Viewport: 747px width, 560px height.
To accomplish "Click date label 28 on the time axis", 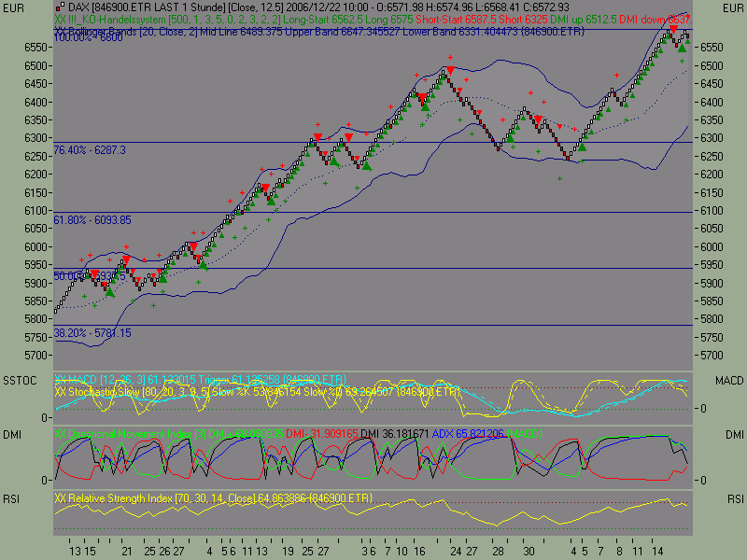I will tap(498, 552).
